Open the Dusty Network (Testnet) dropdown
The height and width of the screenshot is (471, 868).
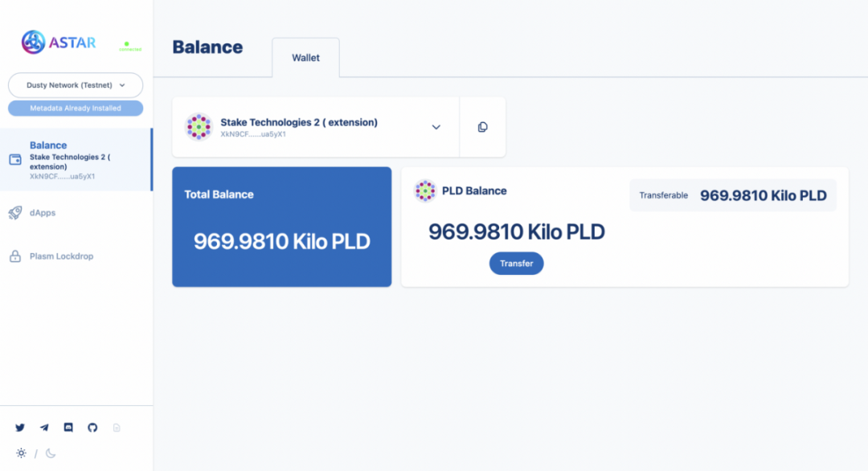(76, 85)
